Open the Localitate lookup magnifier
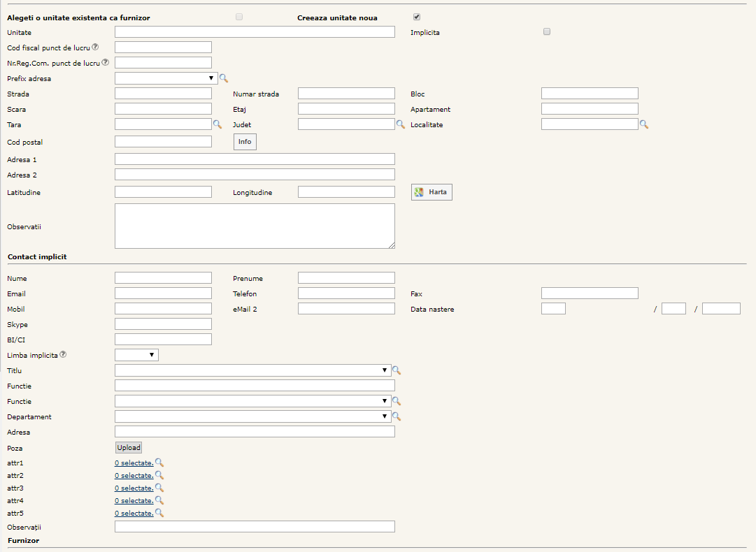This screenshot has height=552, width=756. pos(644,124)
